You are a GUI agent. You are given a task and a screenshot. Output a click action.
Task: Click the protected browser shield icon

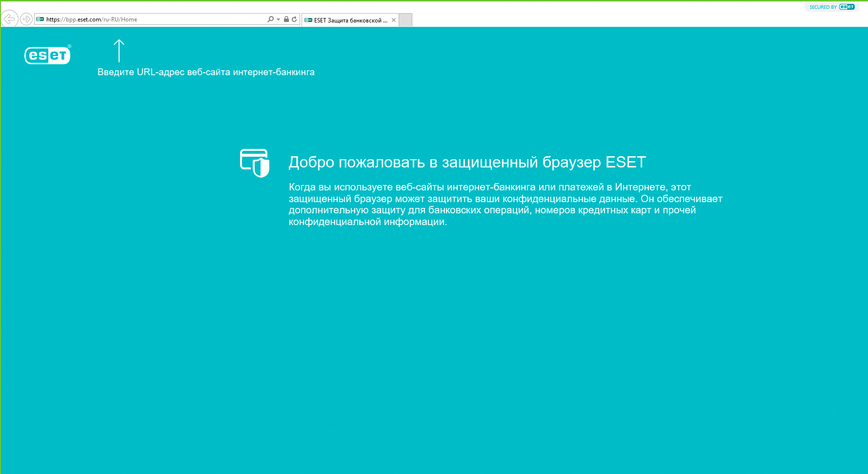coord(255,163)
